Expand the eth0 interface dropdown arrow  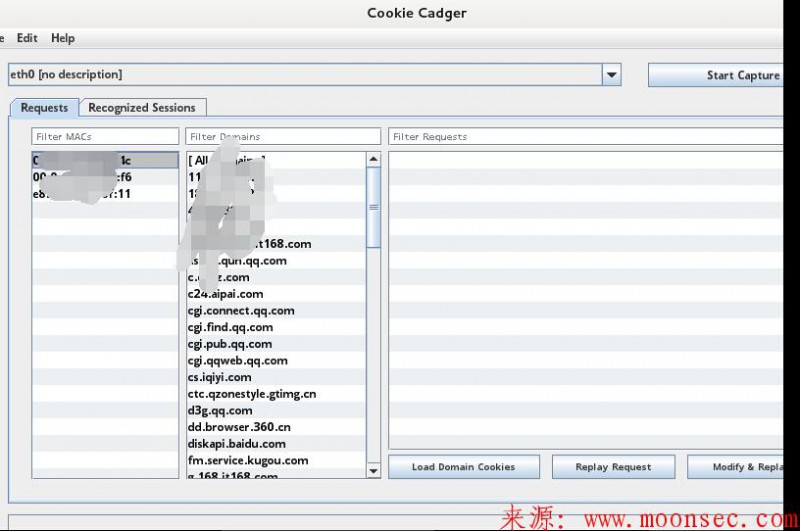click(611, 74)
